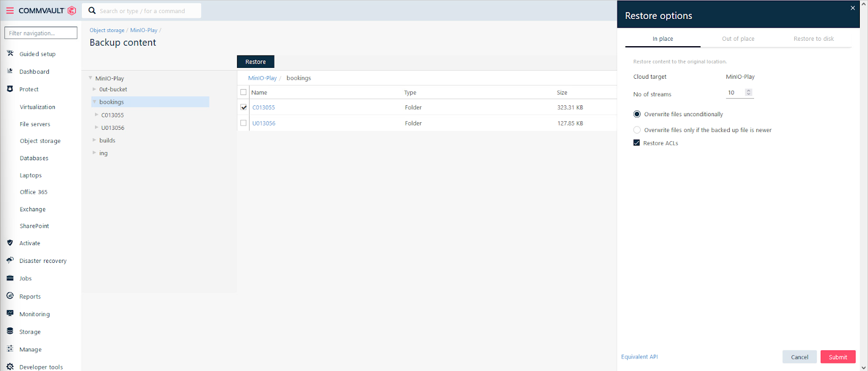The height and width of the screenshot is (371, 868).
Task: Select Overwrite only if backed up file is newer
Action: pos(637,130)
